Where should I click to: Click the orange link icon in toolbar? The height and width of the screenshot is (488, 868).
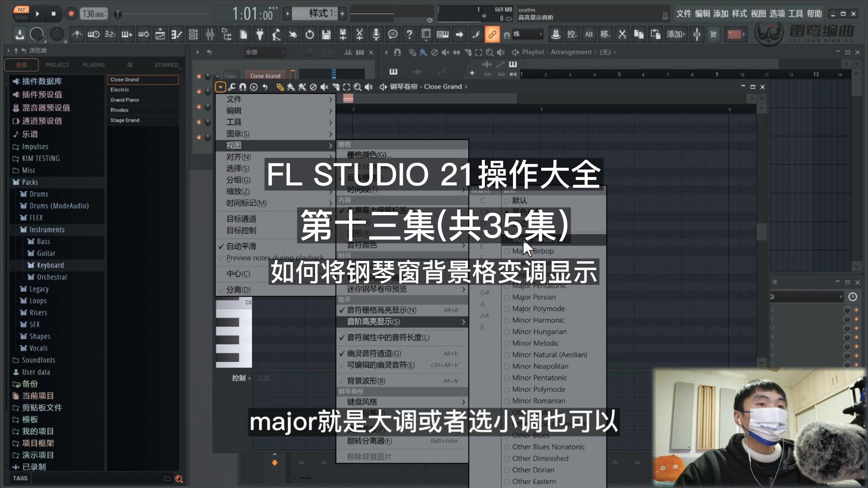tap(492, 34)
